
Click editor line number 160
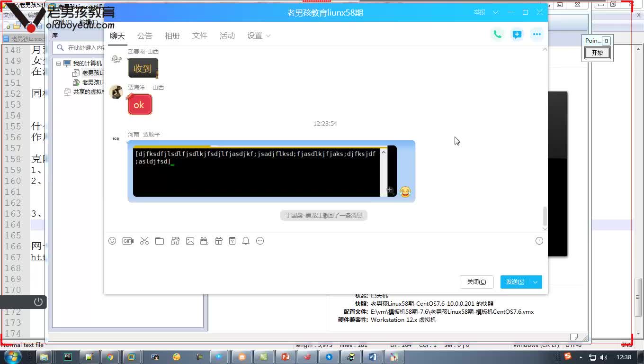(12, 181)
